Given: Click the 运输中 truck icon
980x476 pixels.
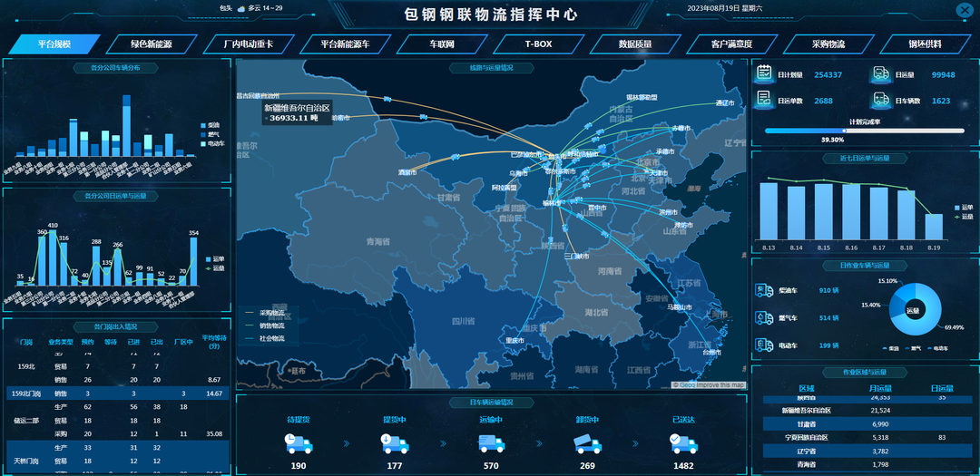Looking at the screenshot, I should [x=492, y=442].
